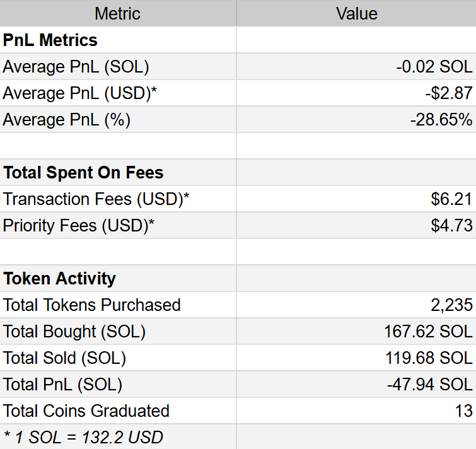Screen dimensions: 476x449
Task: Select the Total Bought (SOL) label
Action: [x=74, y=331]
